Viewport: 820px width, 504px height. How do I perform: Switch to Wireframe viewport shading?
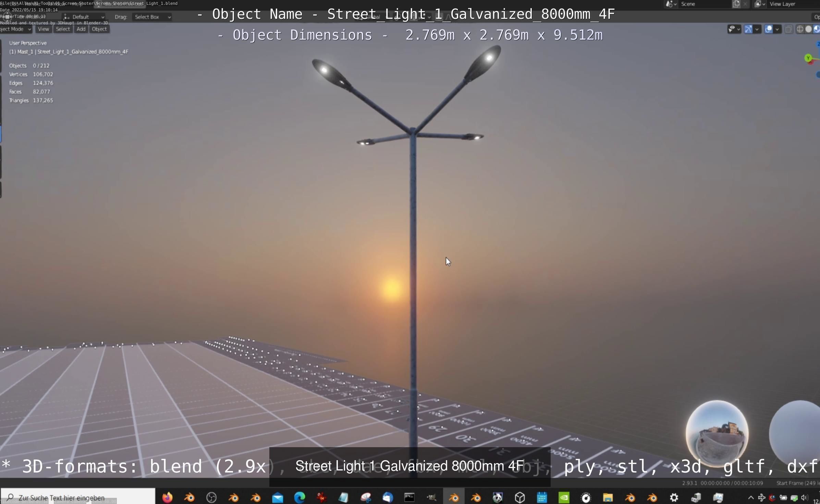click(x=800, y=29)
